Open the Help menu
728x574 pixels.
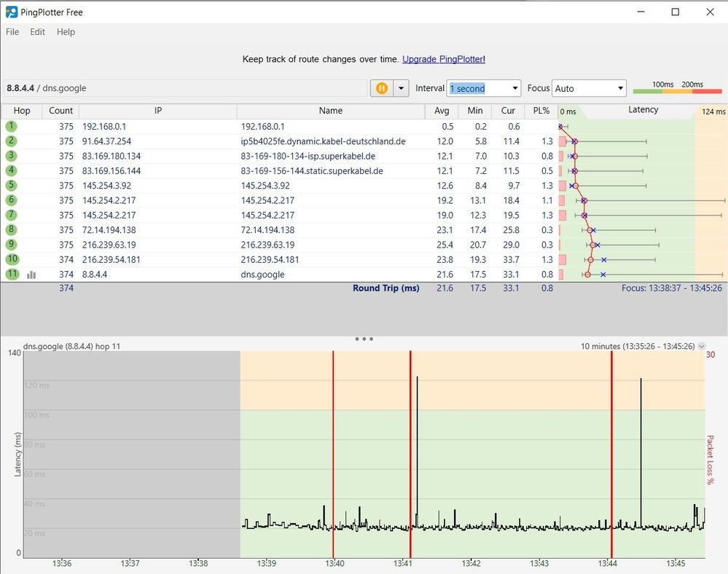(x=66, y=32)
